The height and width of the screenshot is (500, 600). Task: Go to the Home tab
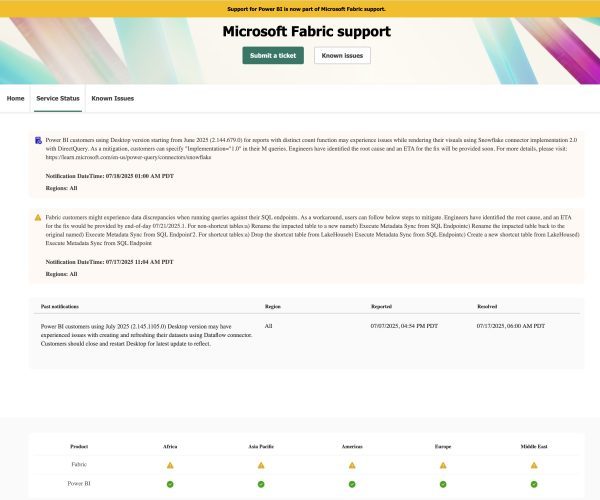15,98
